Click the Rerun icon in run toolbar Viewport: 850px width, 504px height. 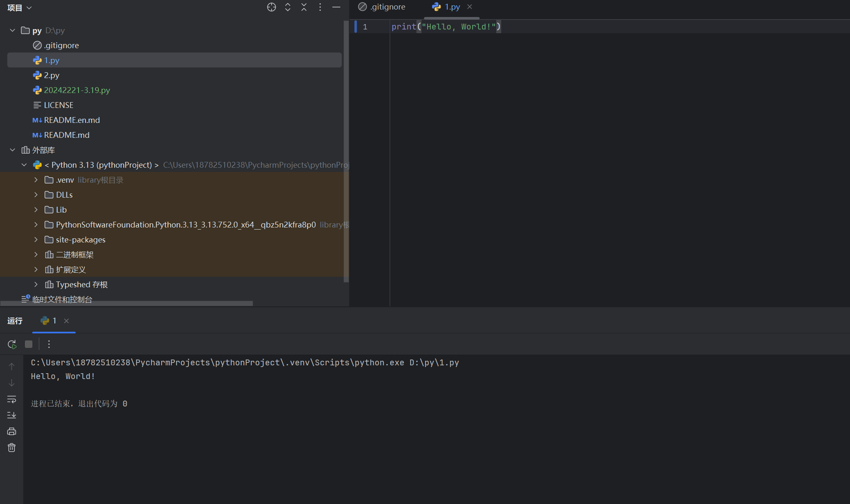point(12,344)
